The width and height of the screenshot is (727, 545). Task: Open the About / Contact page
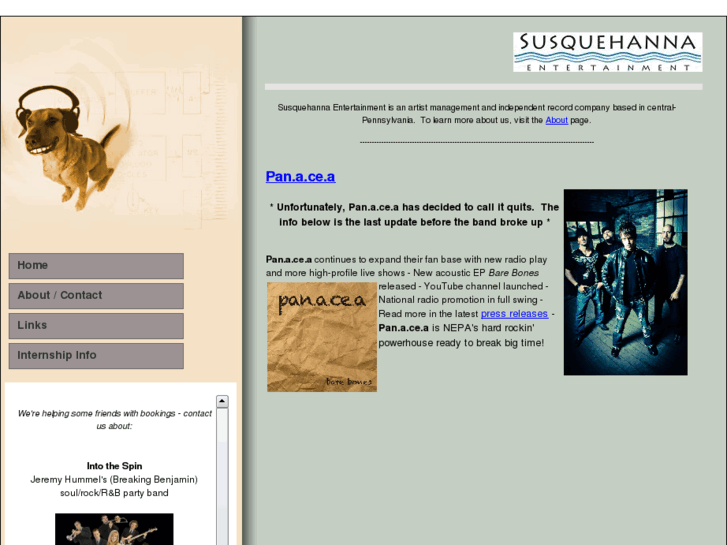(96, 296)
